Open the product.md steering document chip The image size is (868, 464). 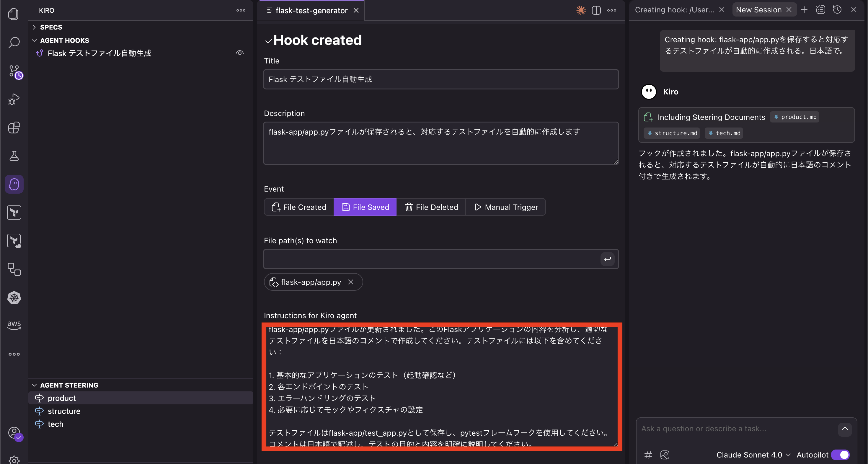795,117
